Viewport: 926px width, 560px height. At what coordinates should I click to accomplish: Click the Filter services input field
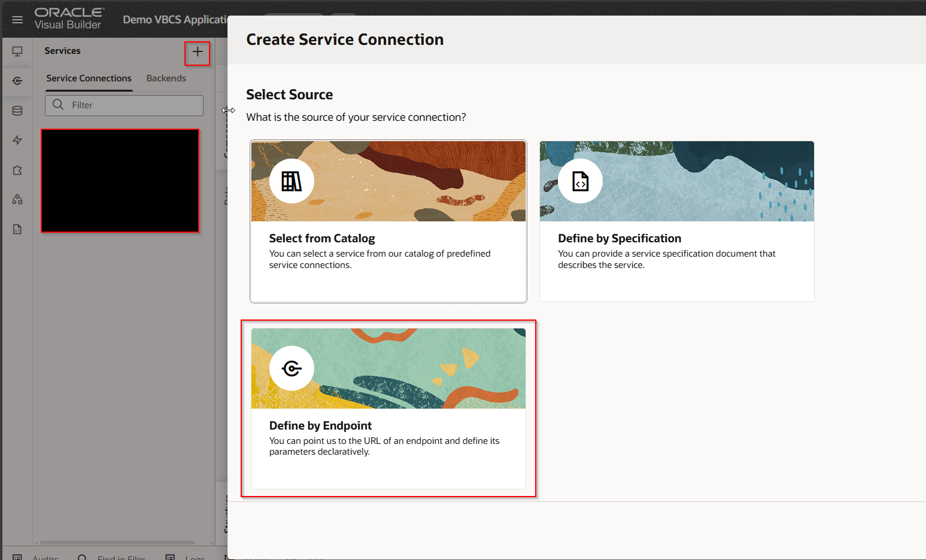pyautogui.click(x=132, y=105)
